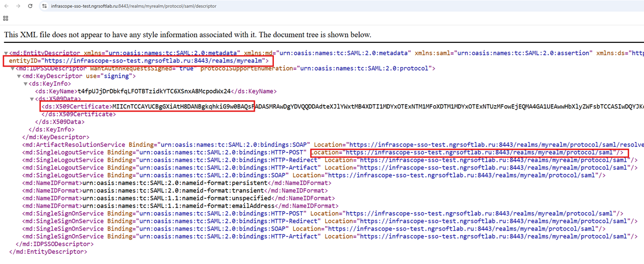Click the closing md:EntityDescriptor tag

coord(48,252)
